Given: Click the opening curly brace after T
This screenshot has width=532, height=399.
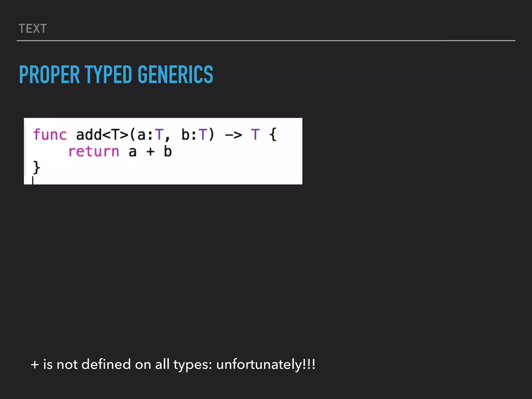Looking at the screenshot, I should click(273, 135).
